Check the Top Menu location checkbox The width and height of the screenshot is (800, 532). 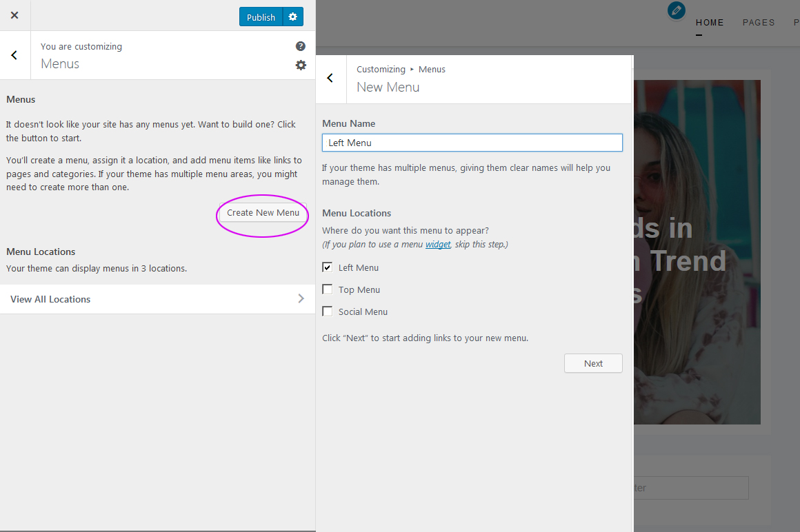tap(328, 289)
